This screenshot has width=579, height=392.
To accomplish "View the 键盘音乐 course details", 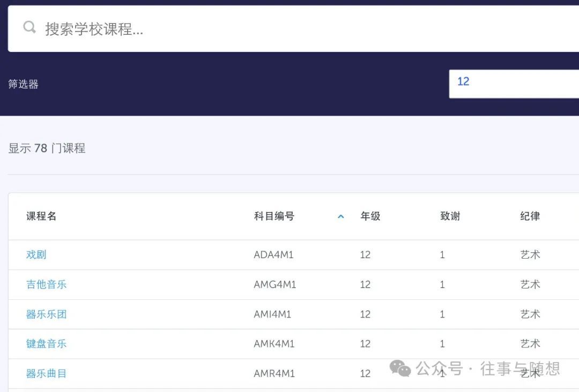I will pos(47,344).
